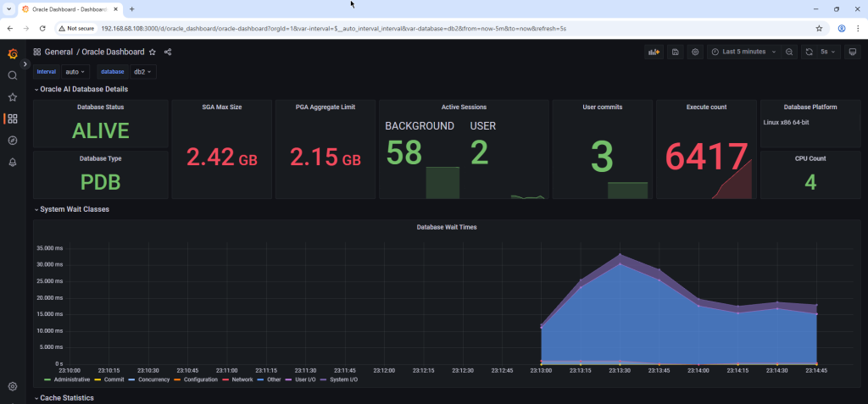The height and width of the screenshot is (404, 868).
Task: Collapse the System Wait Classes row
Action: (x=74, y=209)
